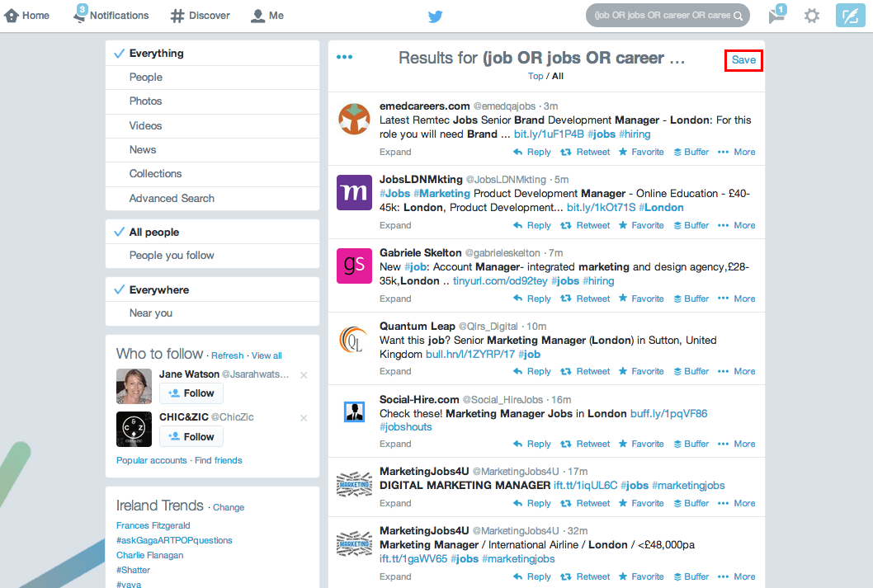Expand the JobsLDNMkting tweet

pos(395,225)
